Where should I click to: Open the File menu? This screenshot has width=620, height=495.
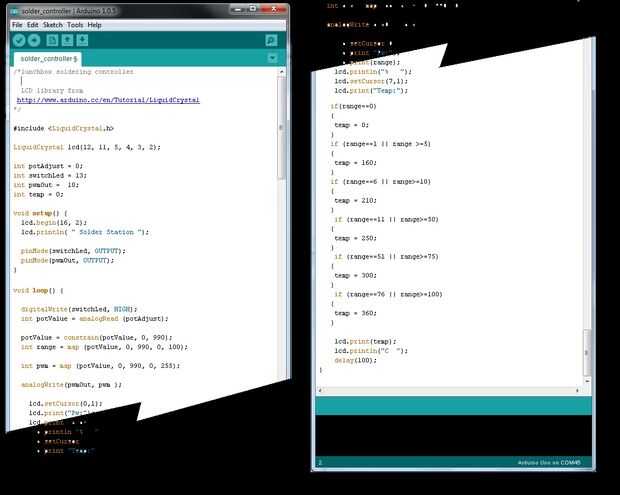point(17,25)
